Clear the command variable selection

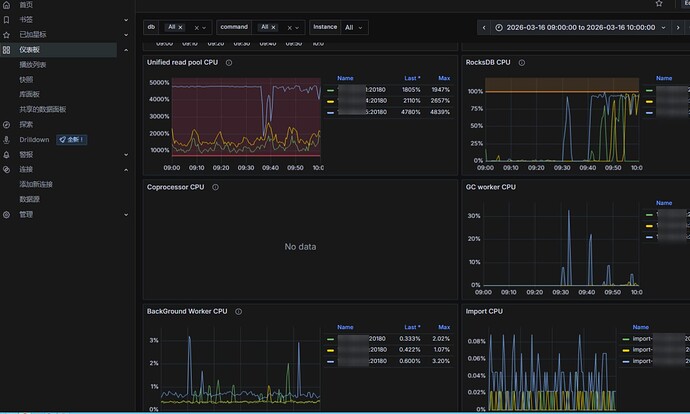[289, 28]
